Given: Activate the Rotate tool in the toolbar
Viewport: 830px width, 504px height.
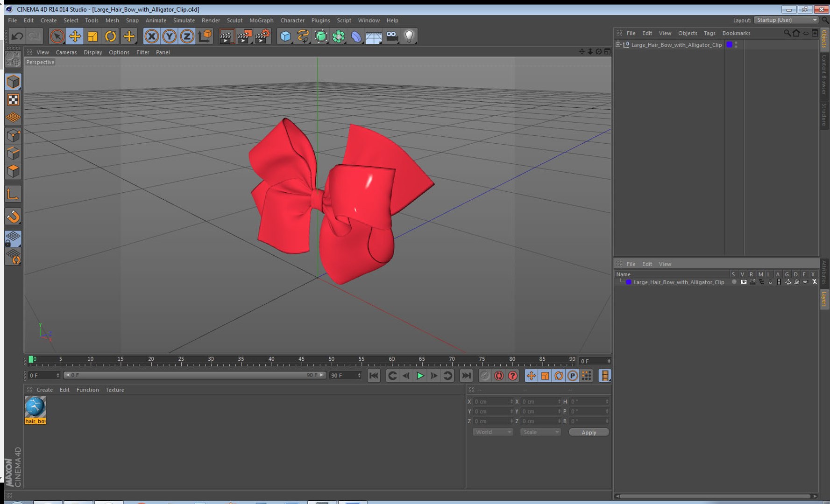Looking at the screenshot, I should (110, 36).
